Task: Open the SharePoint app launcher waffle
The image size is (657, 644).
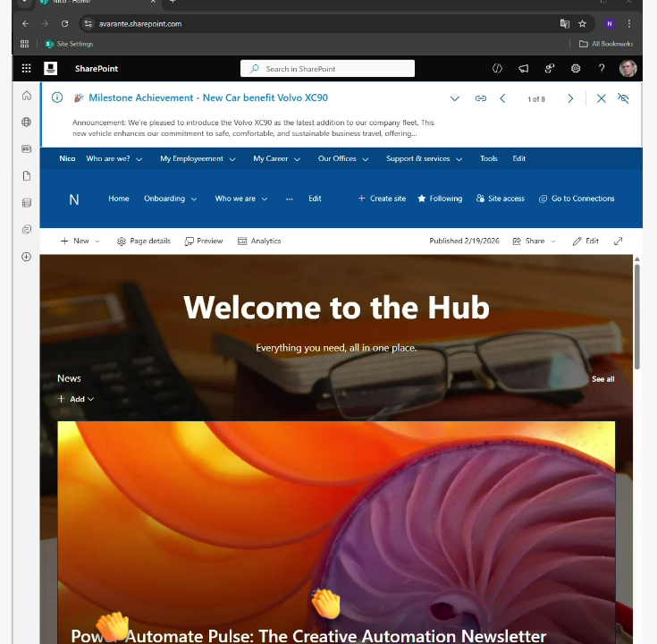Action: coord(27,68)
